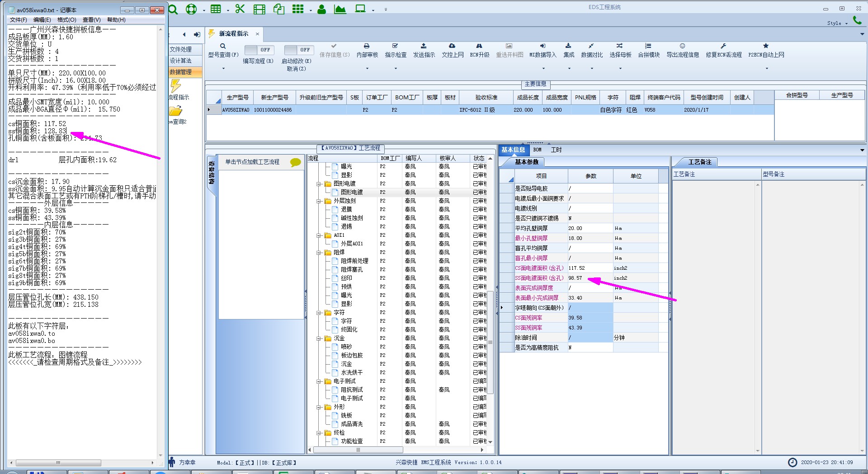Click 修复ECN丢流程 wrench tool
Screen dimensions: 868x474
(724, 51)
